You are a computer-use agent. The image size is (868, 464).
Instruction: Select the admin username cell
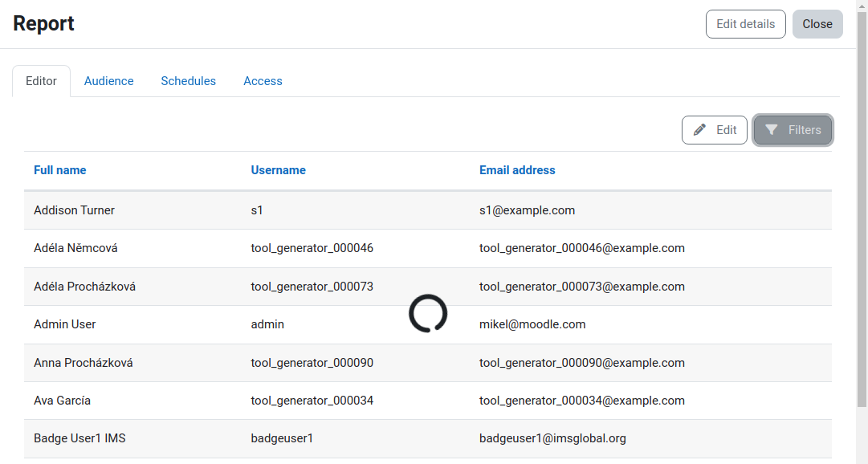(x=267, y=324)
